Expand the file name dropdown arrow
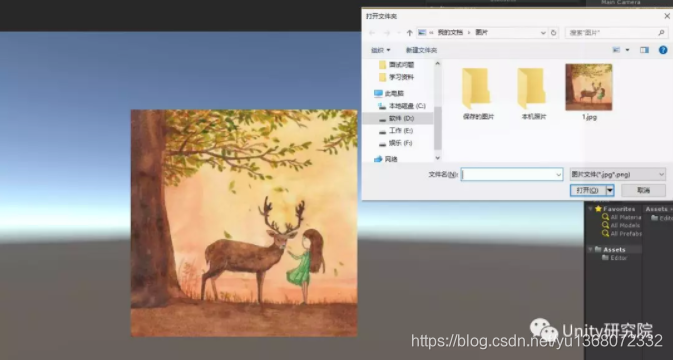Image resolution: width=673 pixels, height=360 pixels. (x=558, y=174)
